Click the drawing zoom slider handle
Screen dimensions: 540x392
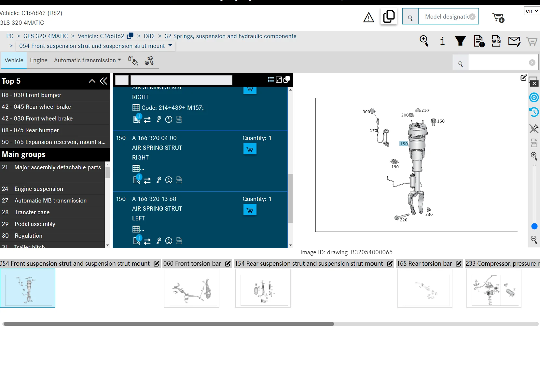(x=534, y=226)
